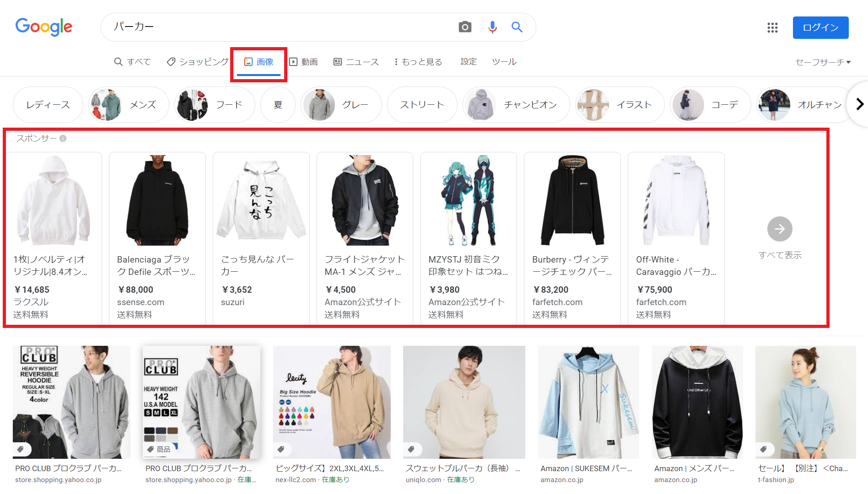Open the t-fashion.jp light blue hoodie image
Viewport: 868px width, 494px height.
click(x=806, y=402)
